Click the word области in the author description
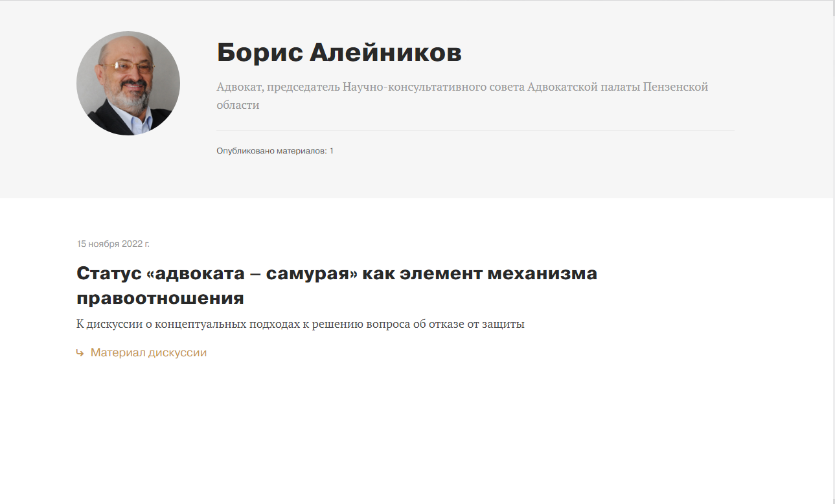 [238, 105]
